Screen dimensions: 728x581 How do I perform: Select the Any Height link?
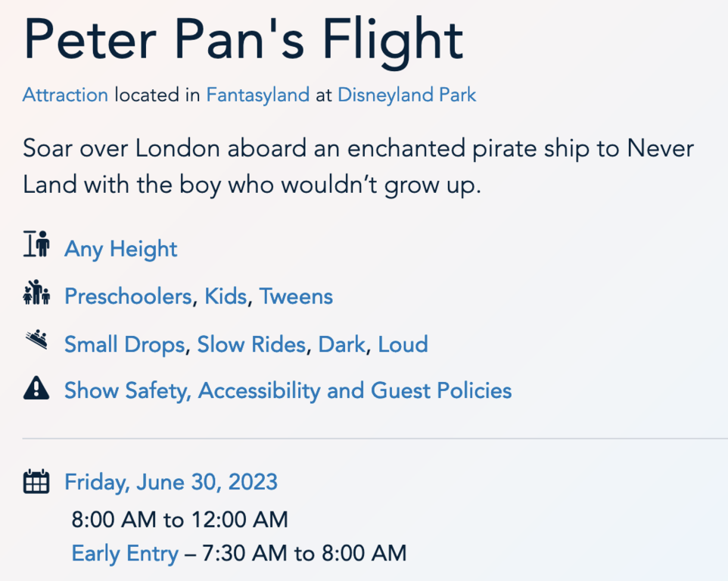tap(121, 249)
